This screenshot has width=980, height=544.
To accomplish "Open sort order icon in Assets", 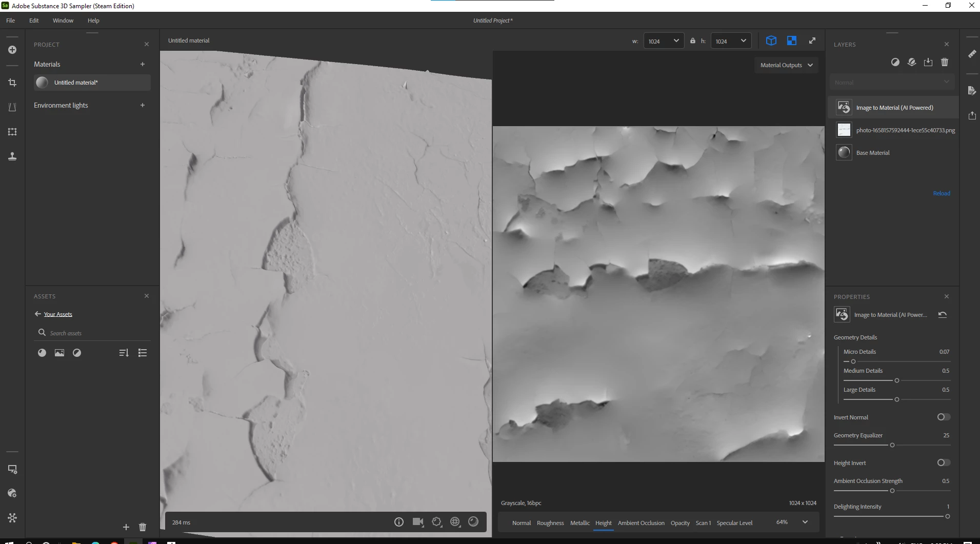I will click(124, 353).
